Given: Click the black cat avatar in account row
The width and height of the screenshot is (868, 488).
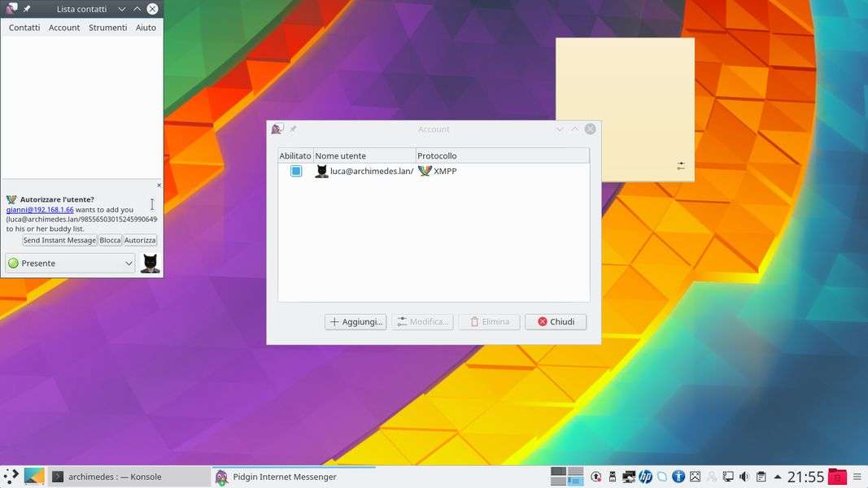Looking at the screenshot, I should pyautogui.click(x=321, y=171).
